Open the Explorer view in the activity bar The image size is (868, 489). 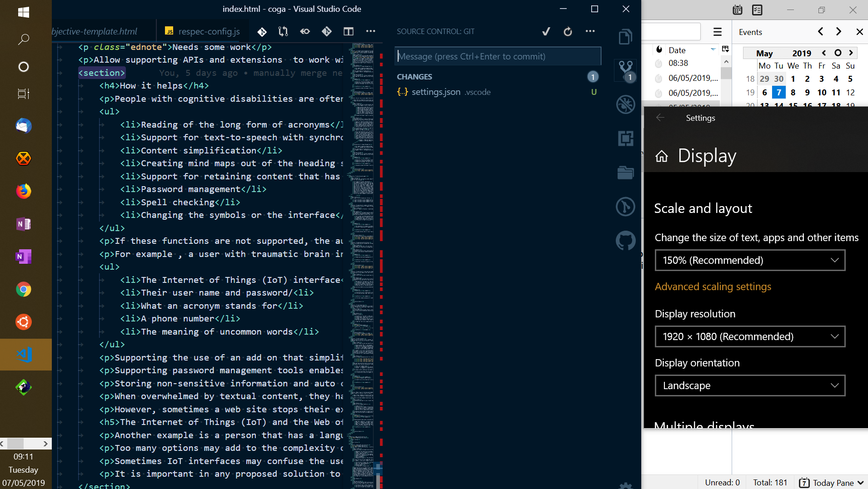click(x=626, y=36)
